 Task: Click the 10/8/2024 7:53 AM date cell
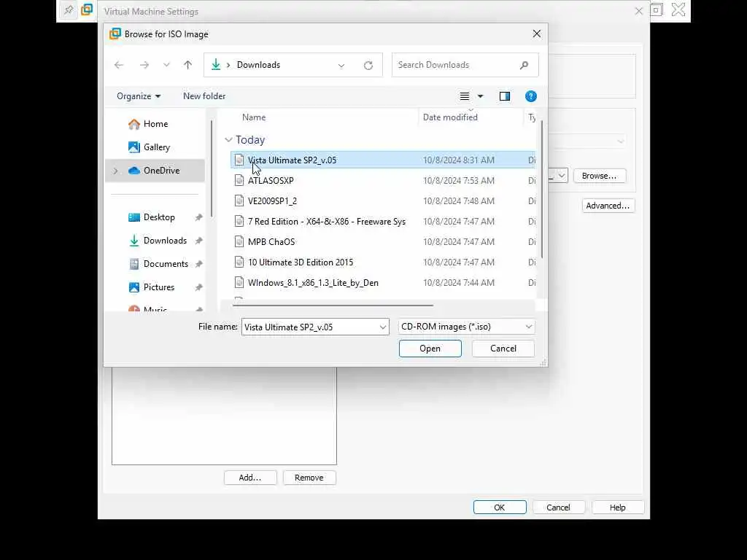pyautogui.click(x=458, y=181)
